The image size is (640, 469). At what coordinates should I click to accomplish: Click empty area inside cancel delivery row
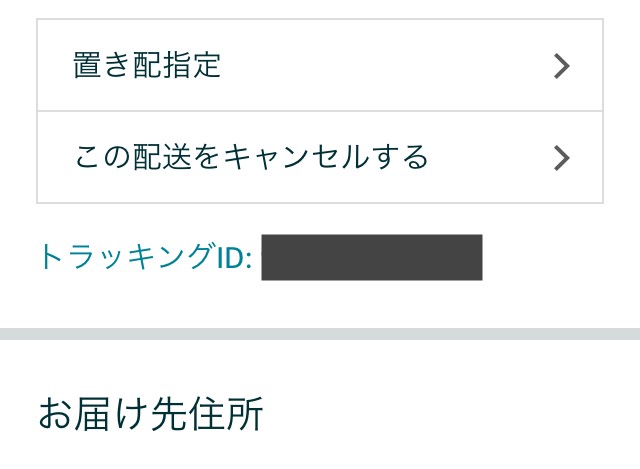tap(490, 157)
